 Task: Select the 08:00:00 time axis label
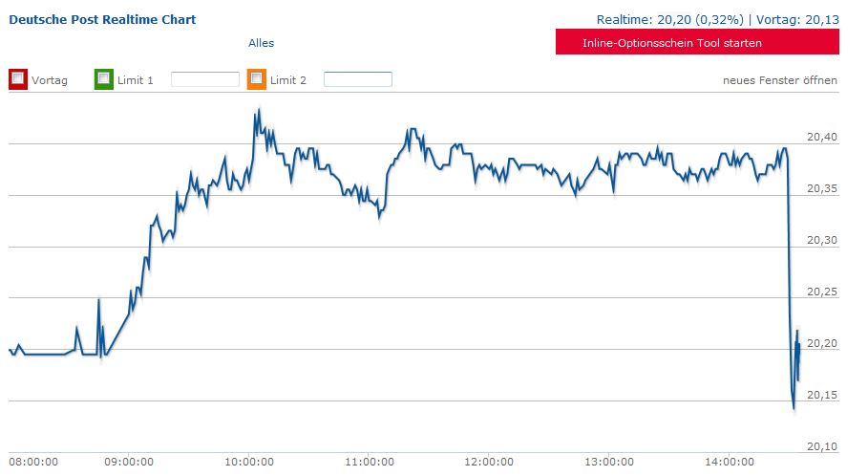click(x=32, y=462)
